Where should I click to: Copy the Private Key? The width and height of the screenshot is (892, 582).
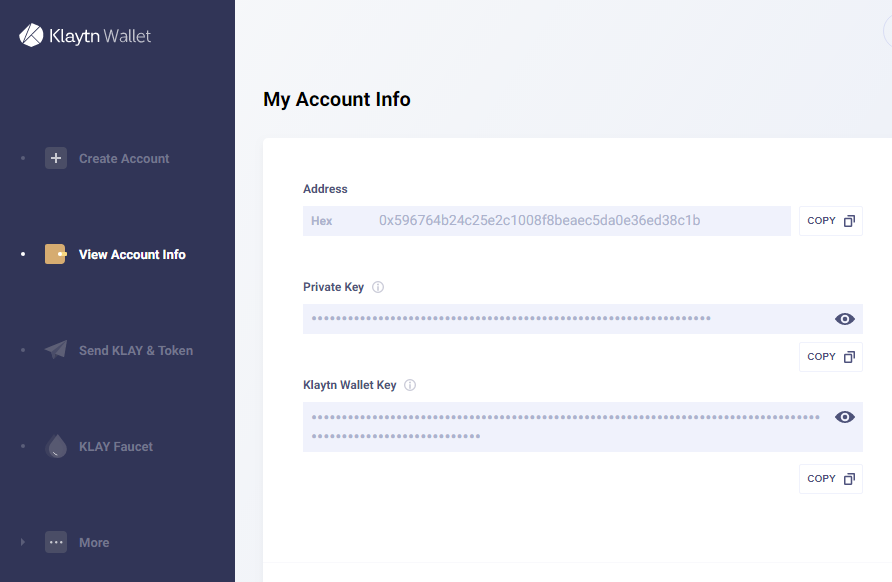(x=831, y=357)
